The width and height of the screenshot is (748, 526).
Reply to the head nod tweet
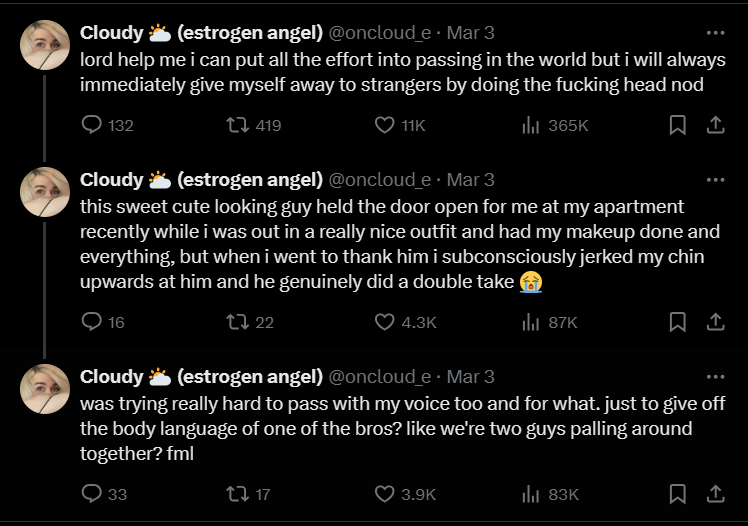92,125
